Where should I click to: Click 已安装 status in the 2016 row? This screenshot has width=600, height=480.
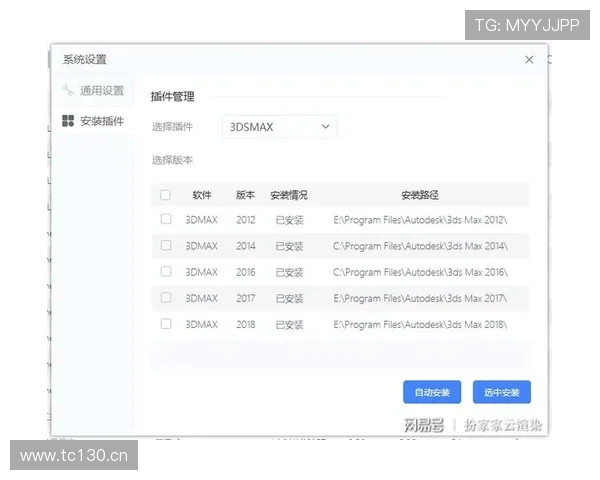point(290,273)
